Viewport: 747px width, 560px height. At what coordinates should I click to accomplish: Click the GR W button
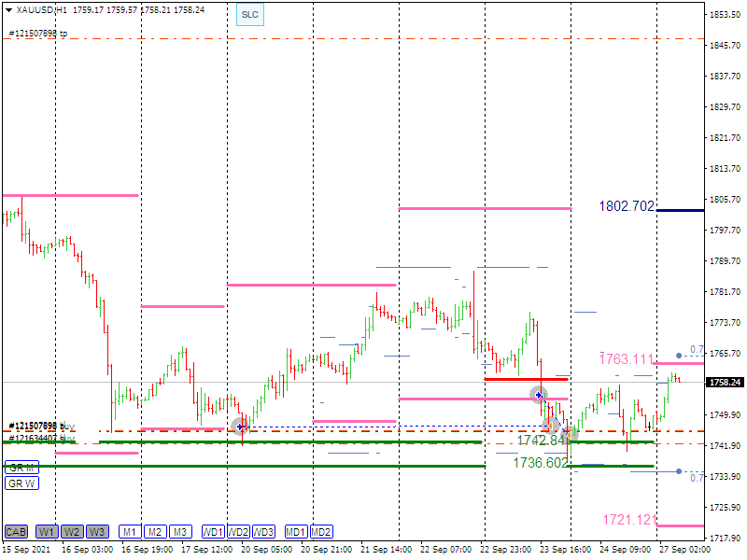coord(21,483)
